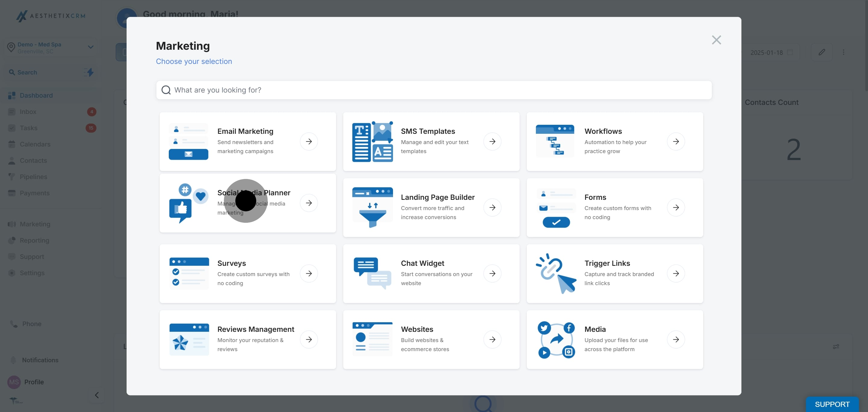Open the Notifications bell icon
Screen dimensions: 868x412
coord(13,360)
